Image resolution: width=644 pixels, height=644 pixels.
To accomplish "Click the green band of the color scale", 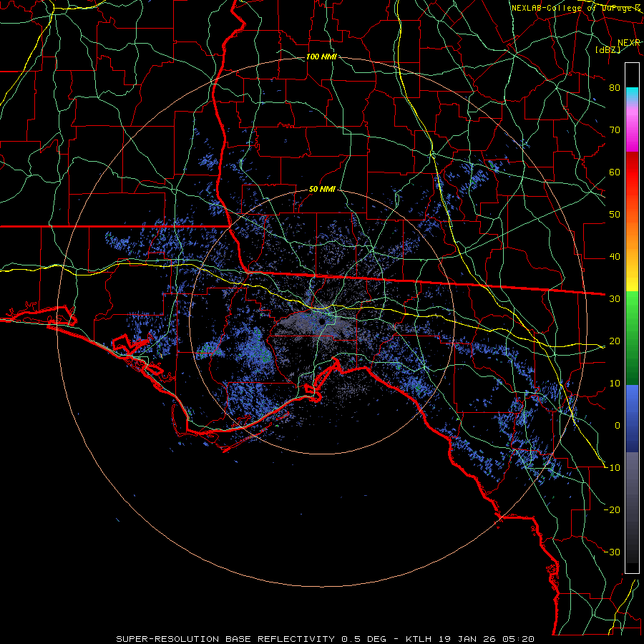I will pos(632,338).
